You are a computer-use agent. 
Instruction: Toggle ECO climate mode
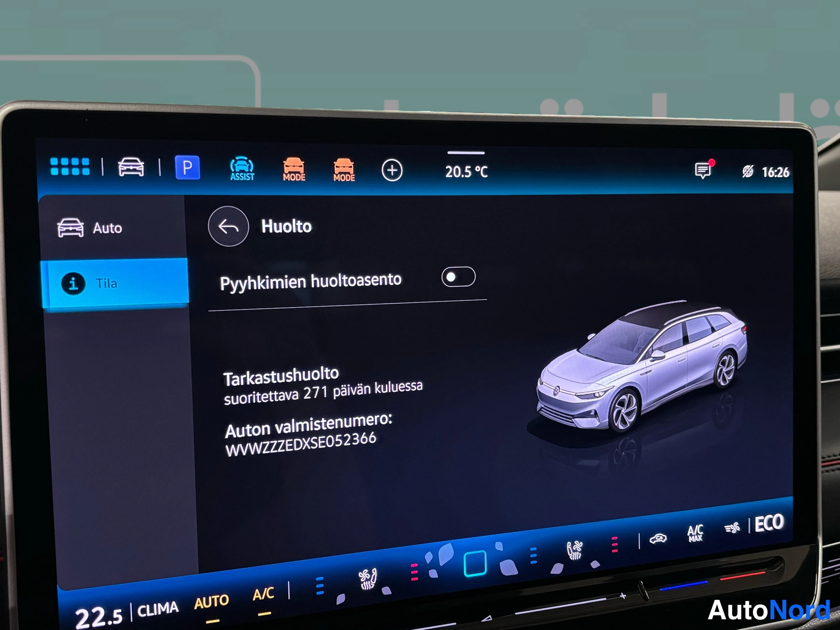click(x=769, y=523)
